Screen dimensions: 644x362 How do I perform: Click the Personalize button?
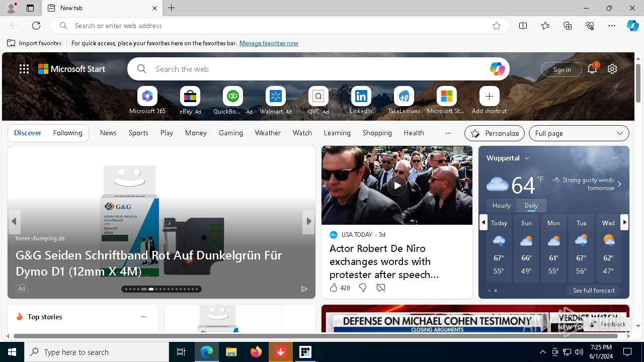point(495,133)
